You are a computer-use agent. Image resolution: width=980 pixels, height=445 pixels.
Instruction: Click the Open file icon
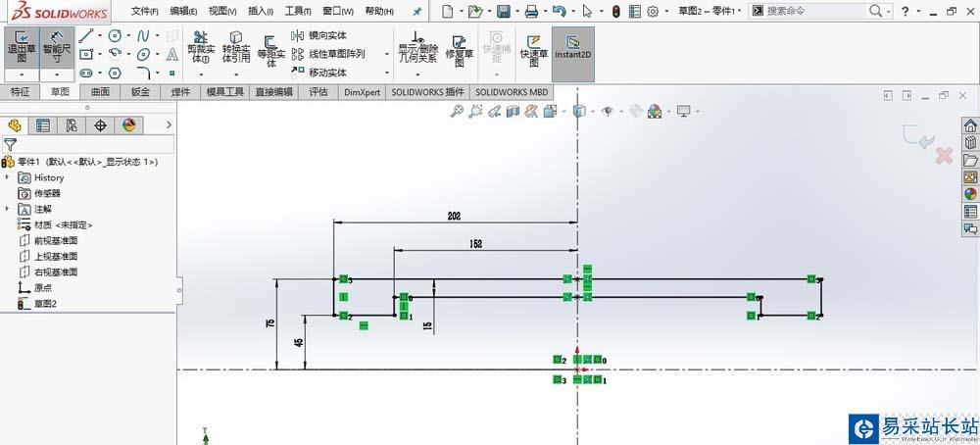tap(475, 11)
